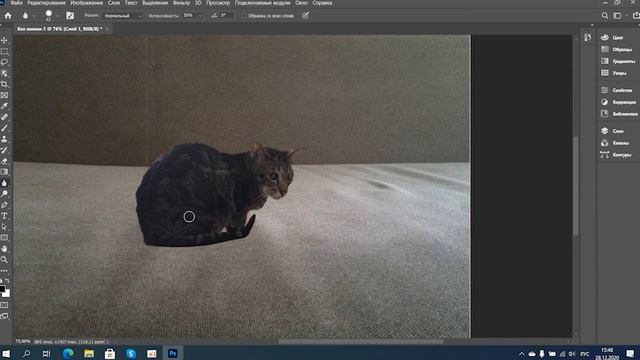Select the Gradient tool
This screenshot has width=640, height=360.
tap(4, 172)
